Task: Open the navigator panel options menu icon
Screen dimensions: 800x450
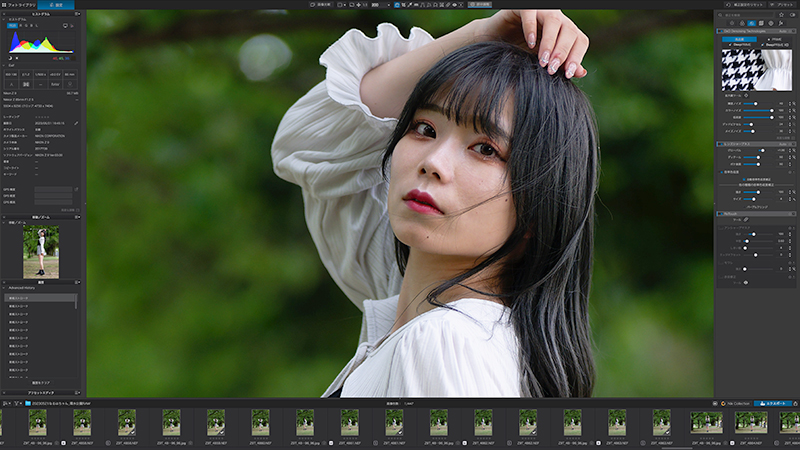Action: point(78,217)
